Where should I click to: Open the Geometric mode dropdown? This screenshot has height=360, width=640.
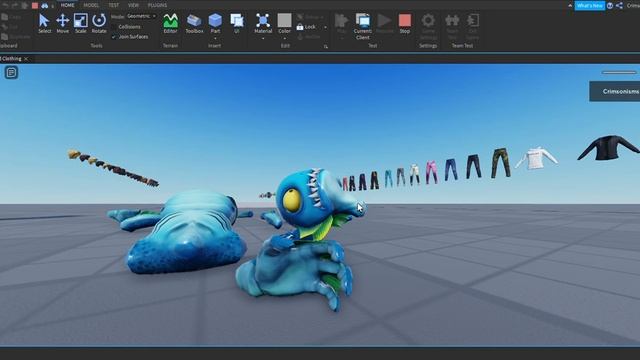click(141, 16)
